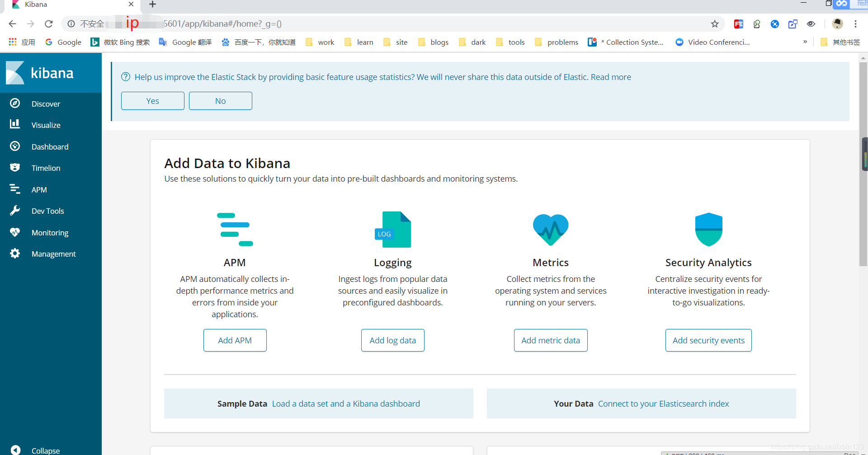Open the 微软 Bing 搜索 bookmark

[x=120, y=42]
